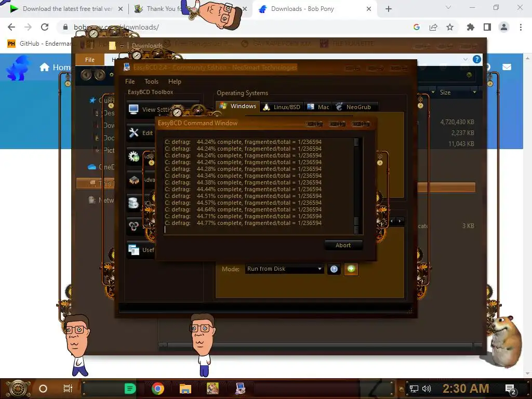This screenshot has height=399, width=532.
Task: Open the volume speaker tray icon
Action: (x=427, y=389)
